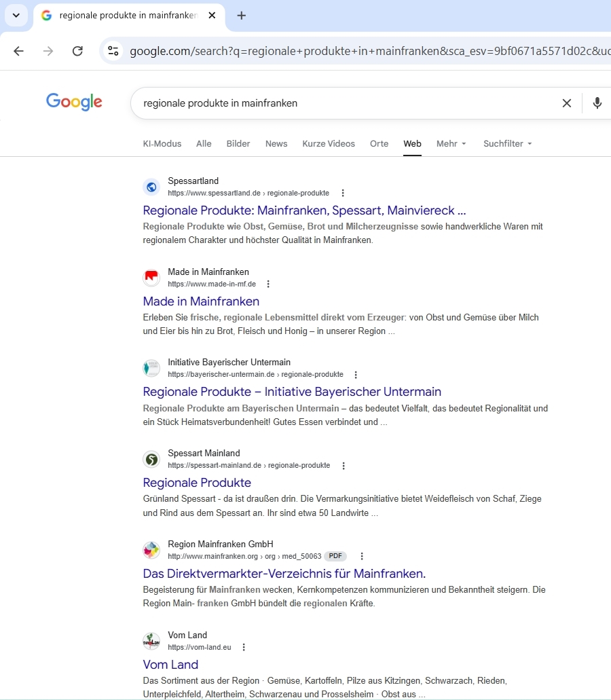Expand the Mehr dropdown filter
The width and height of the screenshot is (611, 700).
coord(451,144)
